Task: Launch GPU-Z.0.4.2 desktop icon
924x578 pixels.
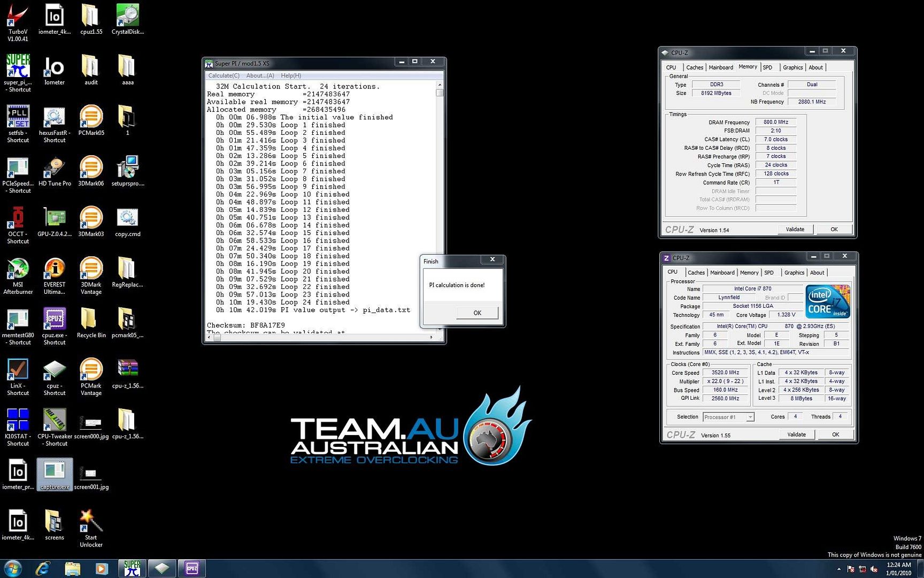Action: [54, 222]
